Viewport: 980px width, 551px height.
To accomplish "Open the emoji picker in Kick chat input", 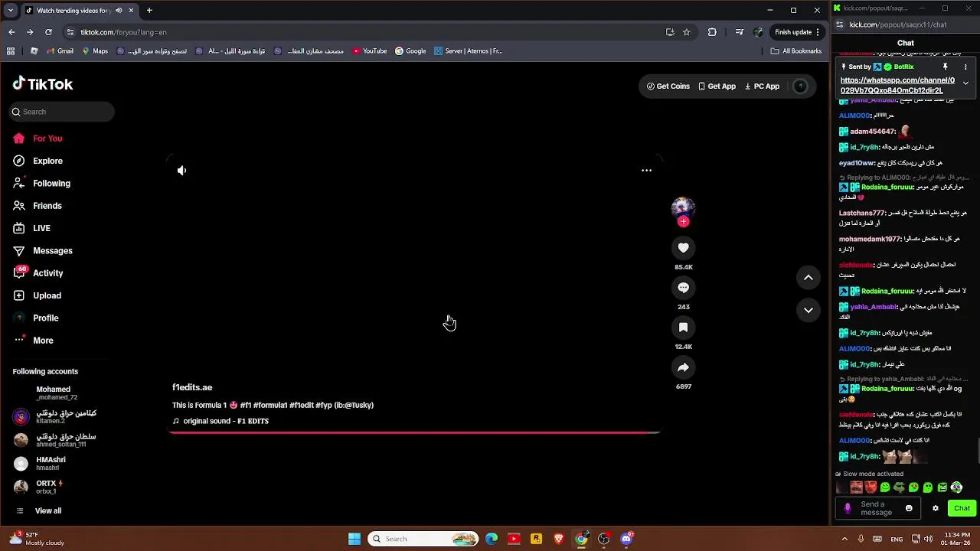I will tap(909, 508).
